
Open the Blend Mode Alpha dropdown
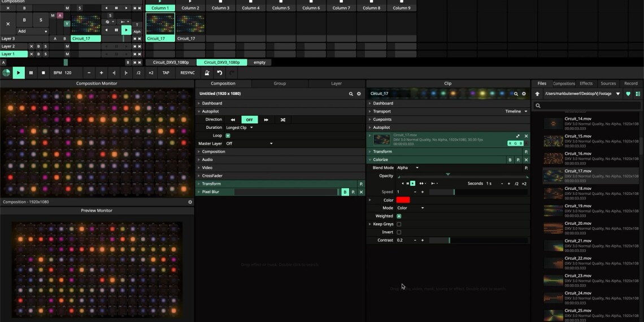[x=408, y=168]
